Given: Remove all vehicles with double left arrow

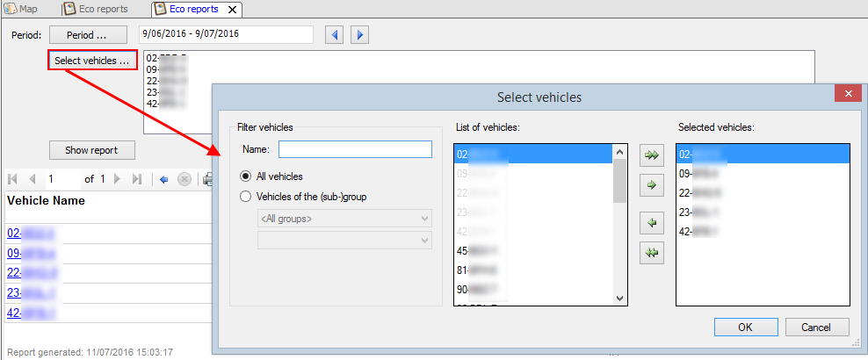Looking at the screenshot, I should (x=652, y=254).
